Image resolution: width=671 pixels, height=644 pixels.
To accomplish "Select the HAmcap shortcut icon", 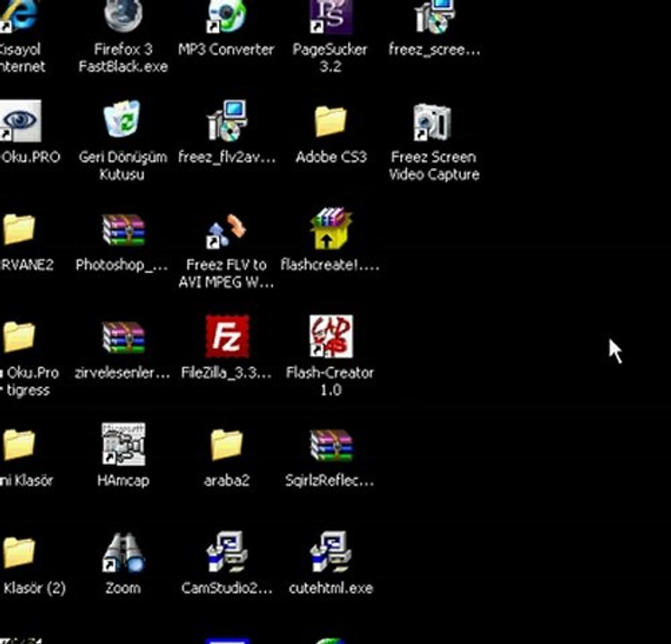I will 123,445.
